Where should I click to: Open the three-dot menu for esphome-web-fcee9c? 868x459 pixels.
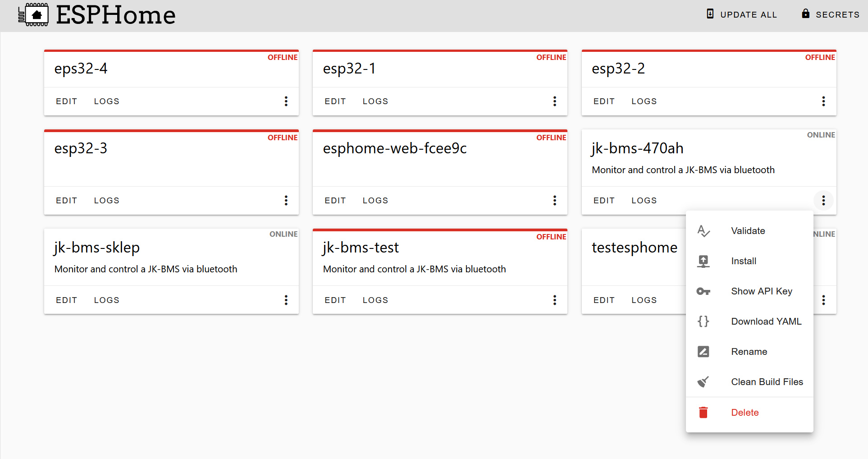555,201
